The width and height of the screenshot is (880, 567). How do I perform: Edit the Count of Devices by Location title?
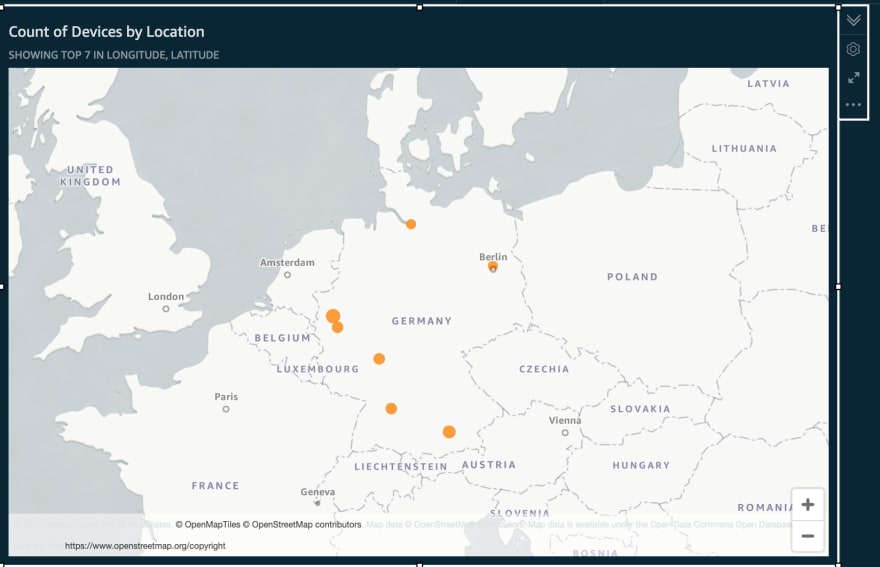coord(107,32)
